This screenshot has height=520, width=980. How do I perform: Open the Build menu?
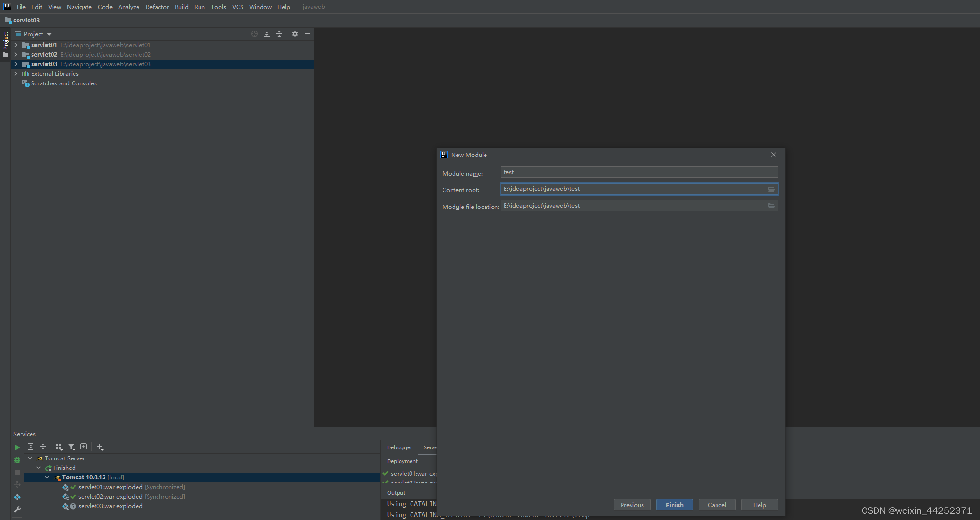[181, 7]
